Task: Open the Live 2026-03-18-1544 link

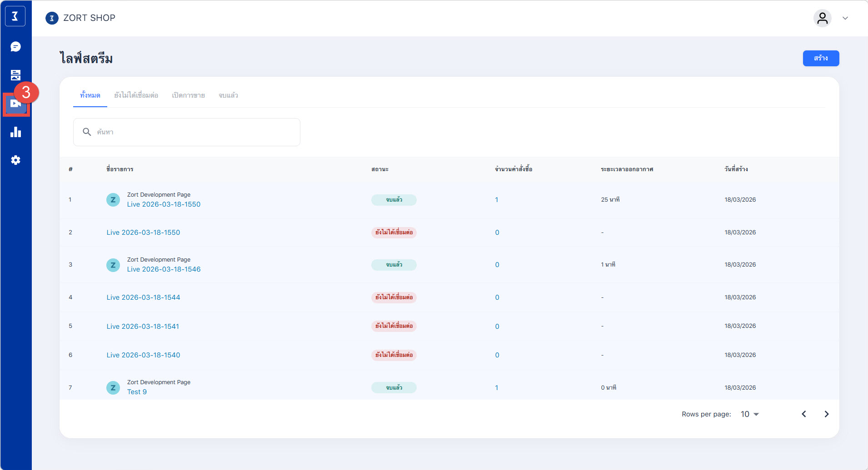Action: pyautogui.click(x=143, y=297)
